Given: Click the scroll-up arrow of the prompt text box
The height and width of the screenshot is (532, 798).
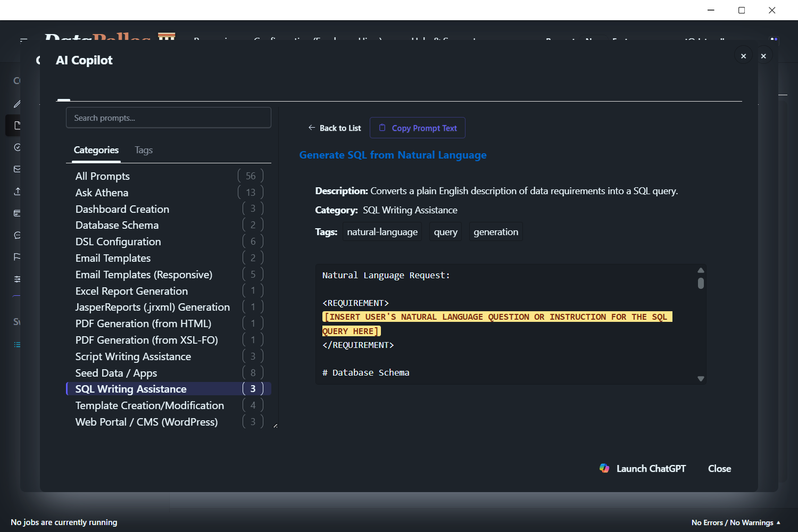Looking at the screenshot, I should 701,270.
